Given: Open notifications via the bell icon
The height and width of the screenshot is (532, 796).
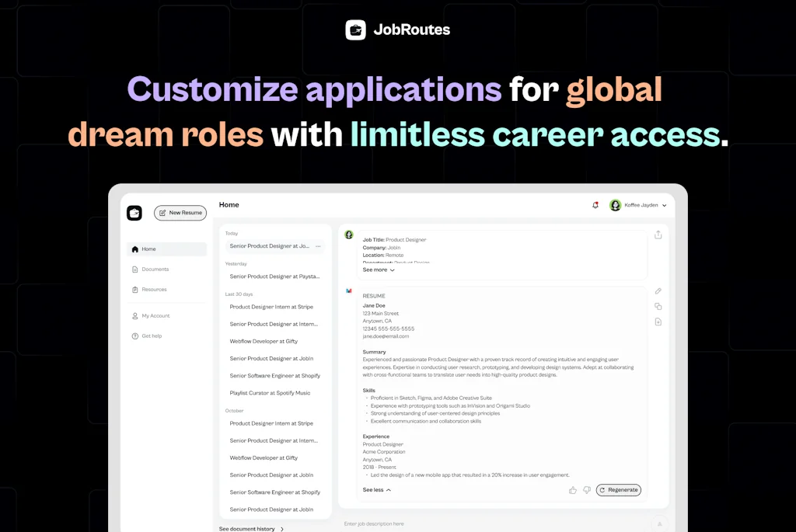Looking at the screenshot, I should point(595,205).
